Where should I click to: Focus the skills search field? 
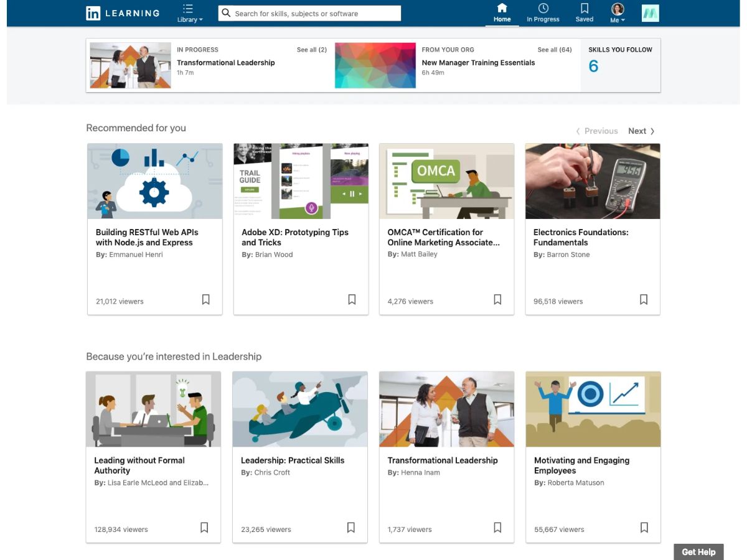coord(309,13)
